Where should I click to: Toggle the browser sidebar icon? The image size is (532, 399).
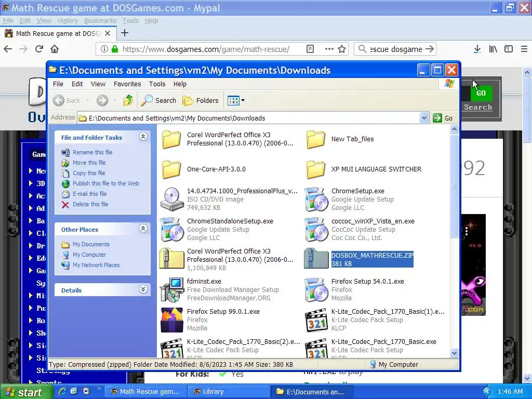[509, 49]
